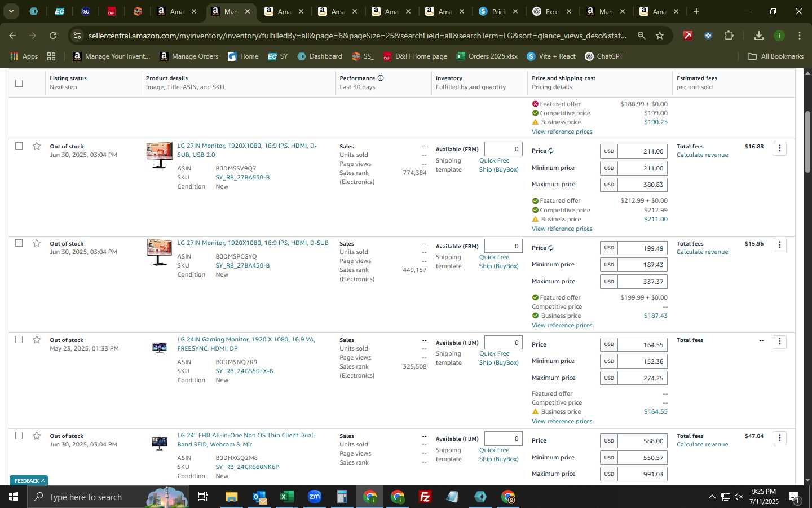Open more actions menu for SY_RB_27BA550-B

(x=779, y=148)
